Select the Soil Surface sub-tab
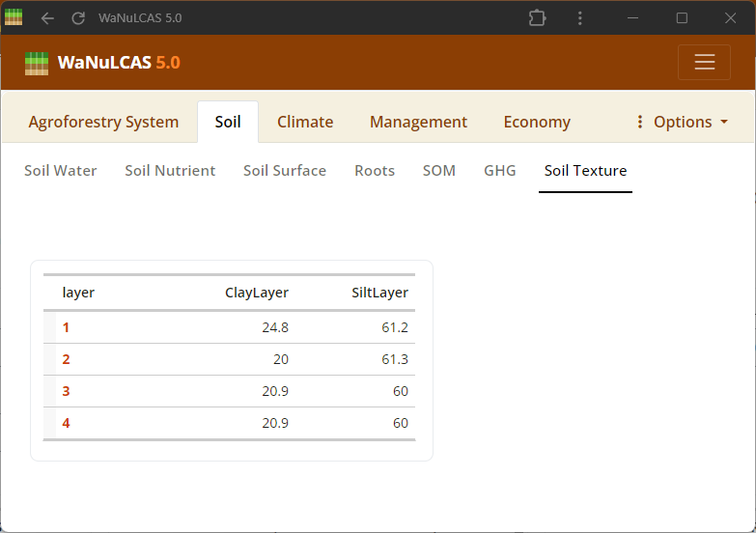Viewport: 756px width, 533px height. coord(285,171)
